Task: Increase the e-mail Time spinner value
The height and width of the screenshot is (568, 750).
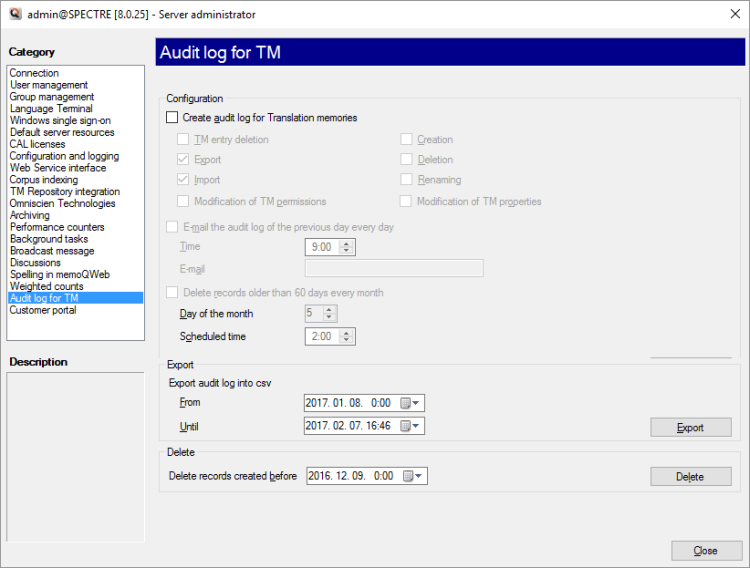Action: click(x=346, y=244)
